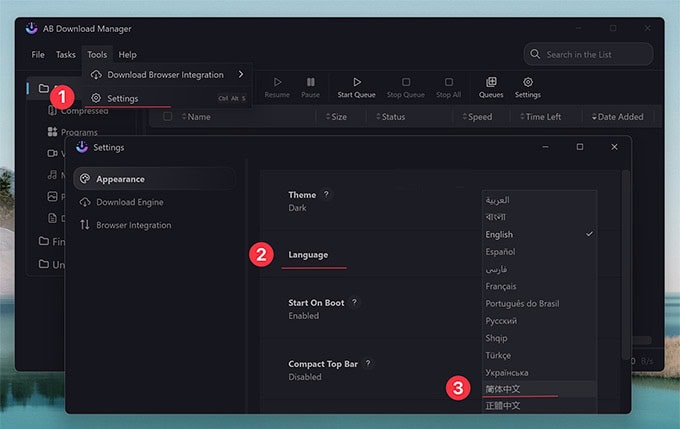Start the download queue
Screen dimensions: 680x429
(356, 88)
